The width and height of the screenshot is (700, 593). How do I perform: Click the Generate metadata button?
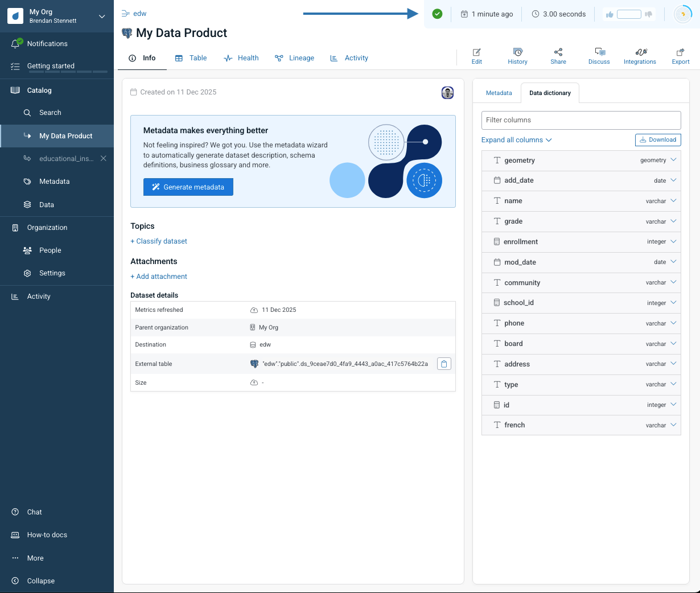point(188,187)
